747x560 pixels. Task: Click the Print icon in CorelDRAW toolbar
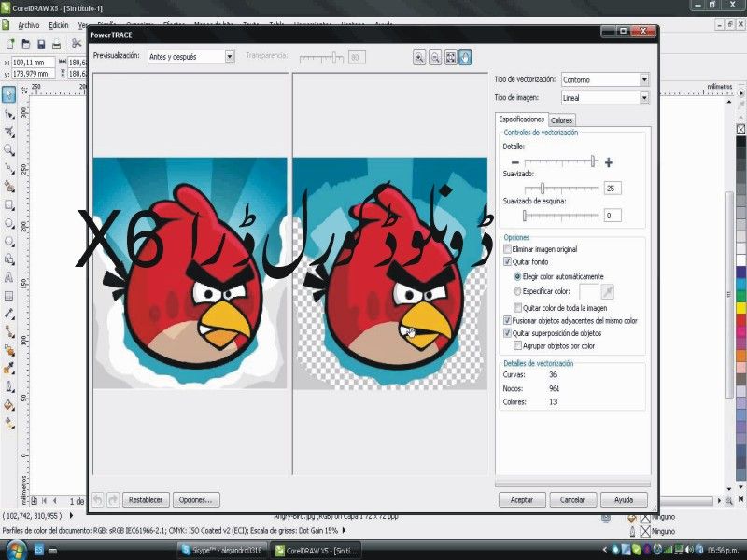[x=57, y=44]
